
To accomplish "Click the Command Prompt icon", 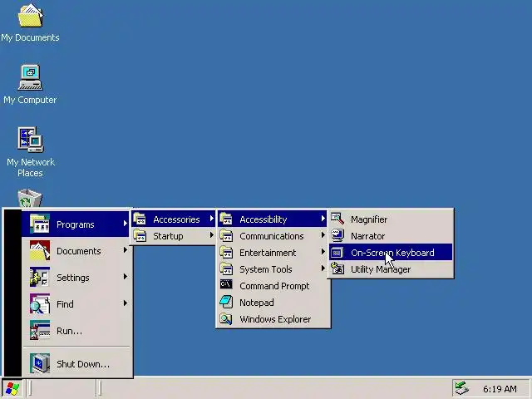I will (x=226, y=284).
